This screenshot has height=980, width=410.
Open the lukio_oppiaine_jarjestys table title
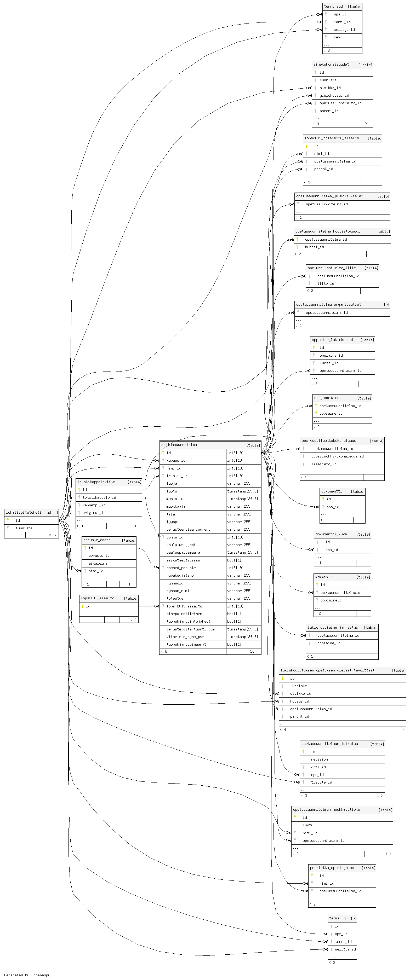tap(333, 627)
